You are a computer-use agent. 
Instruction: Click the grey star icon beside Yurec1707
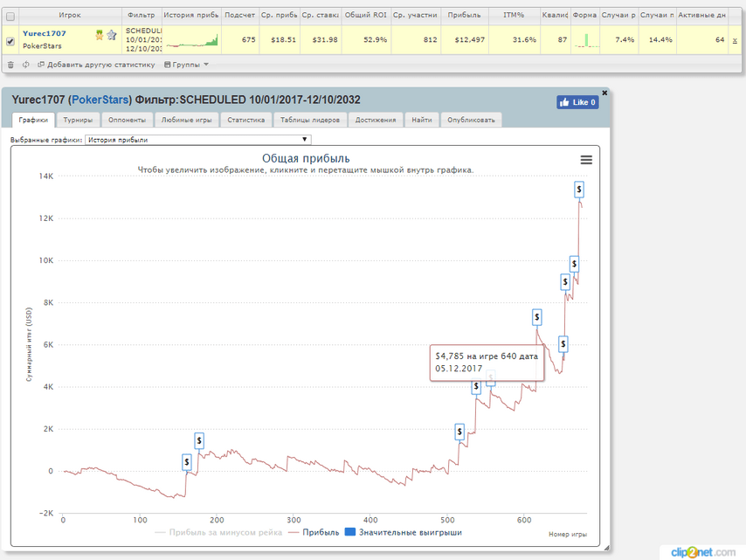pos(112,35)
